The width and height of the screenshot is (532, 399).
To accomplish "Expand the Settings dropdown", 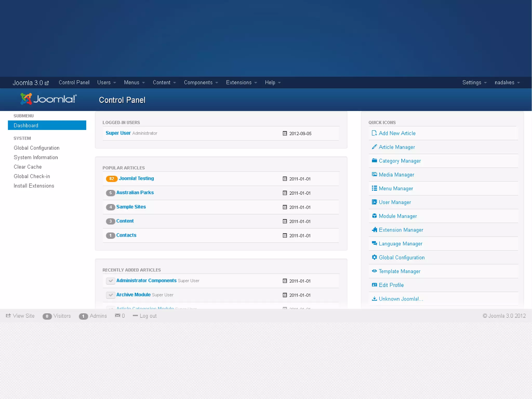I will [474, 82].
